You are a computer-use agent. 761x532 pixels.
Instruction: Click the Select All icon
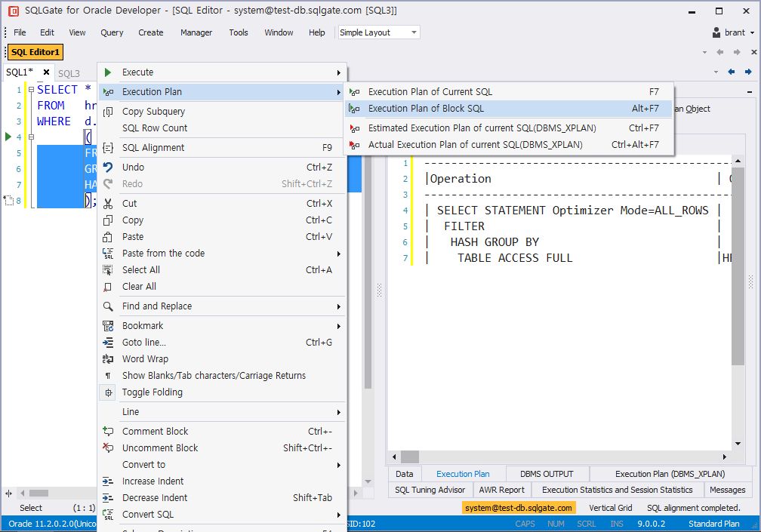(x=108, y=270)
